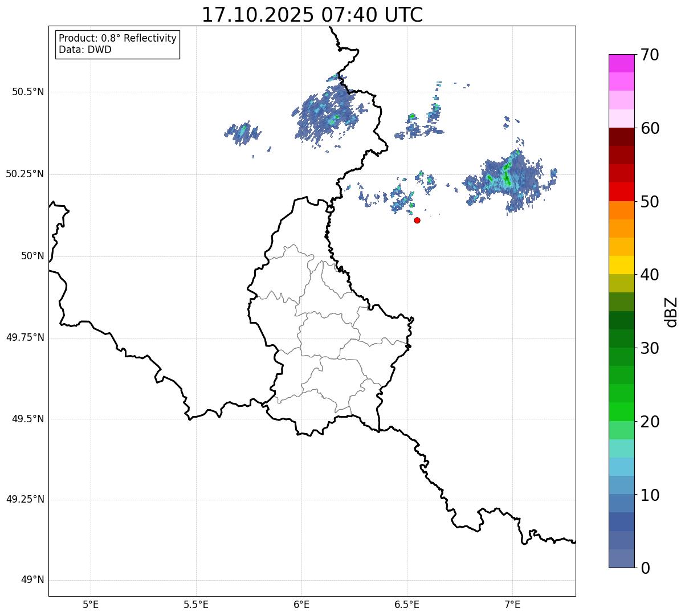Image resolution: width=685 pixels, height=616 pixels.
Task: Click the magenta top swatch of colorbar
Action: pyautogui.click(x=622, y=63)
